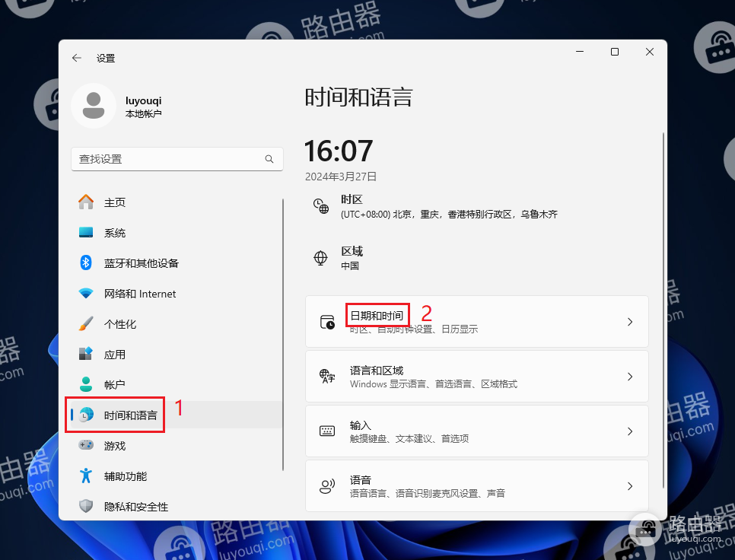Viewport: 735px width, 560px height.
Task: Maximize the Settings window
Action: [x=615, y=52]
